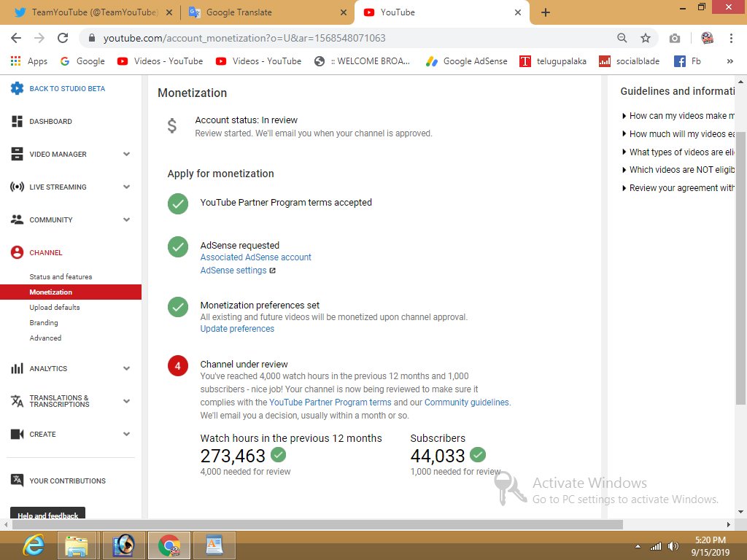The height and width of the screenshot is (560, 747).
Task: Open Advanced submenu item
Action: (45, 338)
